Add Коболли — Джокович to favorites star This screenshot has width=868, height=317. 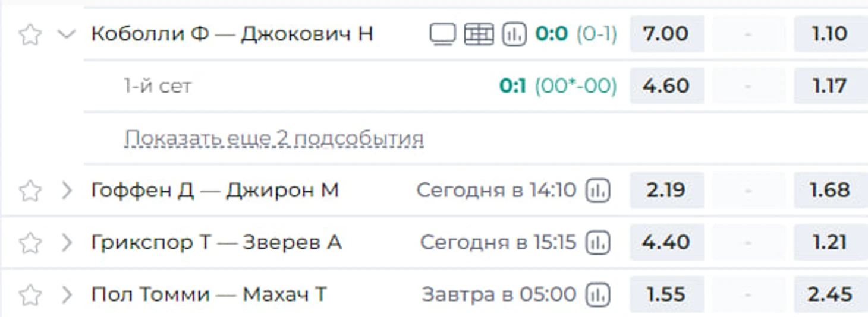click(x=30, y=35)
